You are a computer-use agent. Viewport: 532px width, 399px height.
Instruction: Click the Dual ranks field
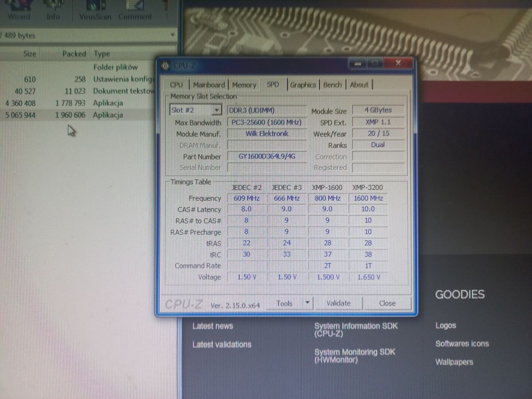pyautogui.click(x=378, y=145)
